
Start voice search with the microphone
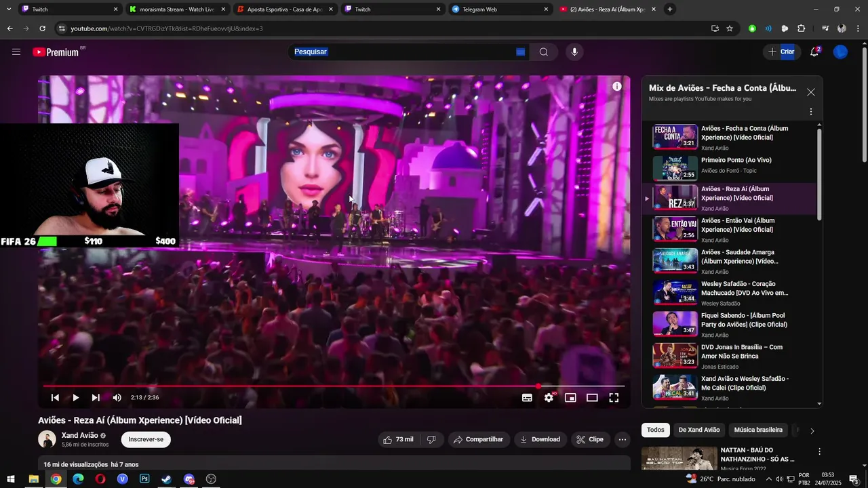point(574,52)
